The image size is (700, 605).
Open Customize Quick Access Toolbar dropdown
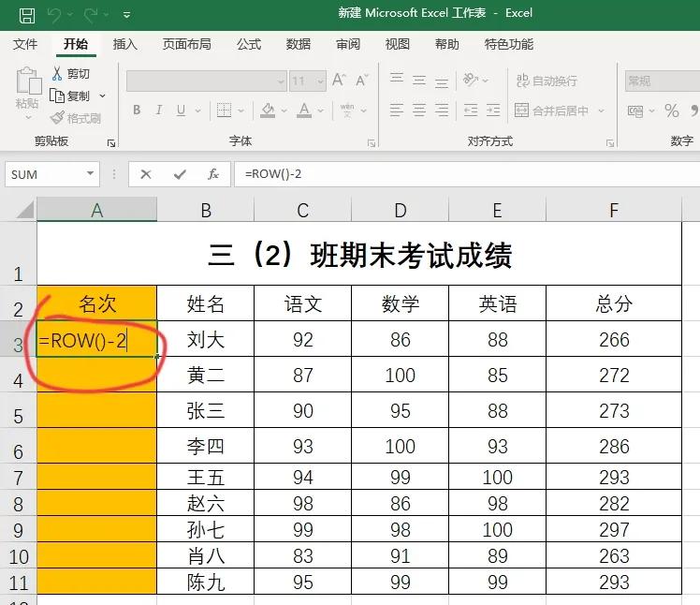coord(126,16)
